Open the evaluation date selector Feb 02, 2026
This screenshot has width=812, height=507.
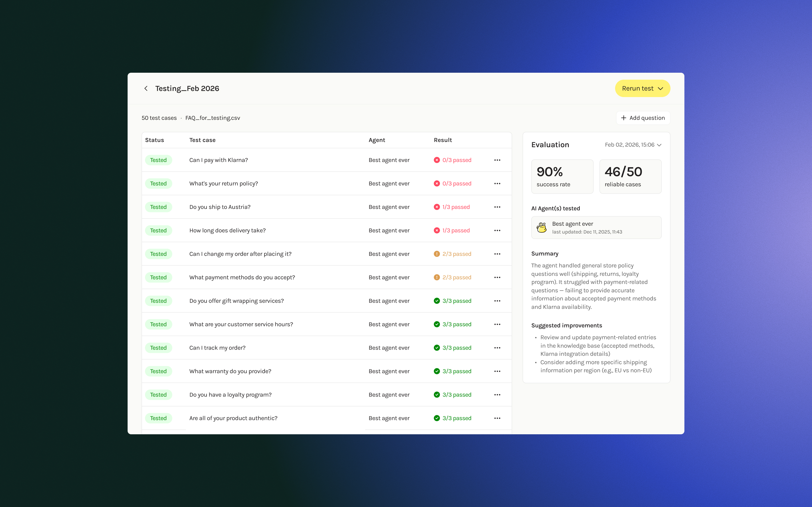point(630,145)
